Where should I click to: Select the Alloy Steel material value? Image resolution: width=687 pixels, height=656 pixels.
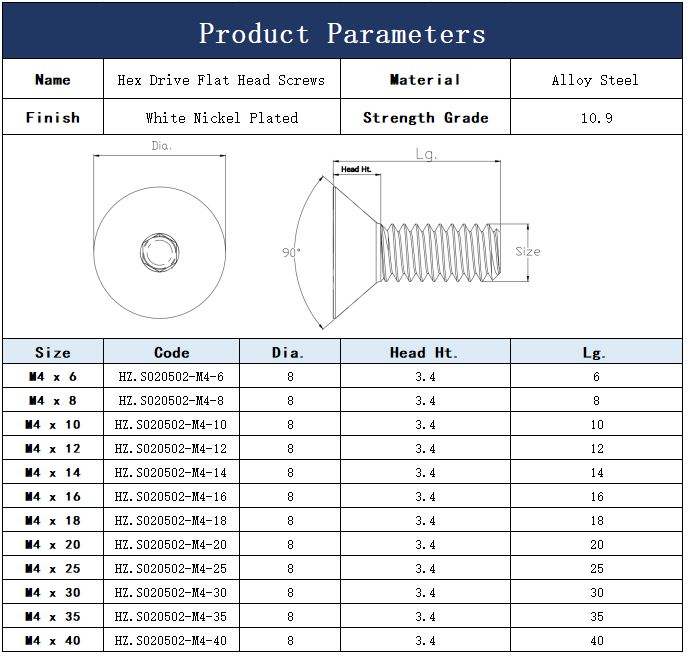pyautogui.click(x=595, y=80)
